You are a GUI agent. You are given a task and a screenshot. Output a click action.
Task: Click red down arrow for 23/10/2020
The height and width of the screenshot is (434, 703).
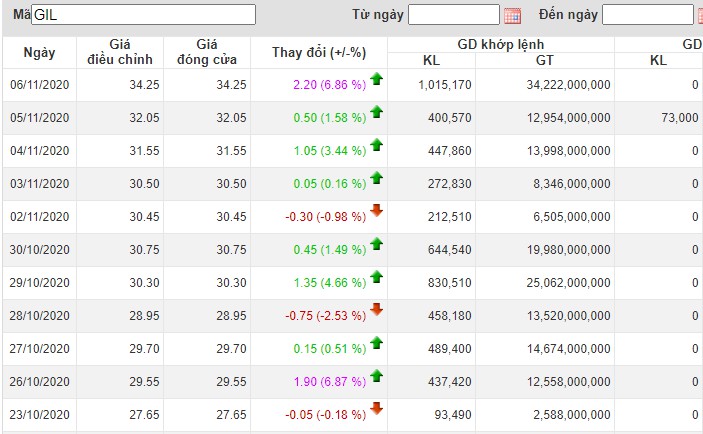[x=376, y=408]
